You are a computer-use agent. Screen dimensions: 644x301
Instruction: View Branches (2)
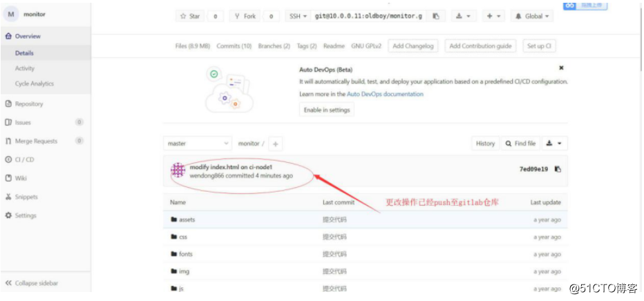pyautogui.click(x=274, y=46)
